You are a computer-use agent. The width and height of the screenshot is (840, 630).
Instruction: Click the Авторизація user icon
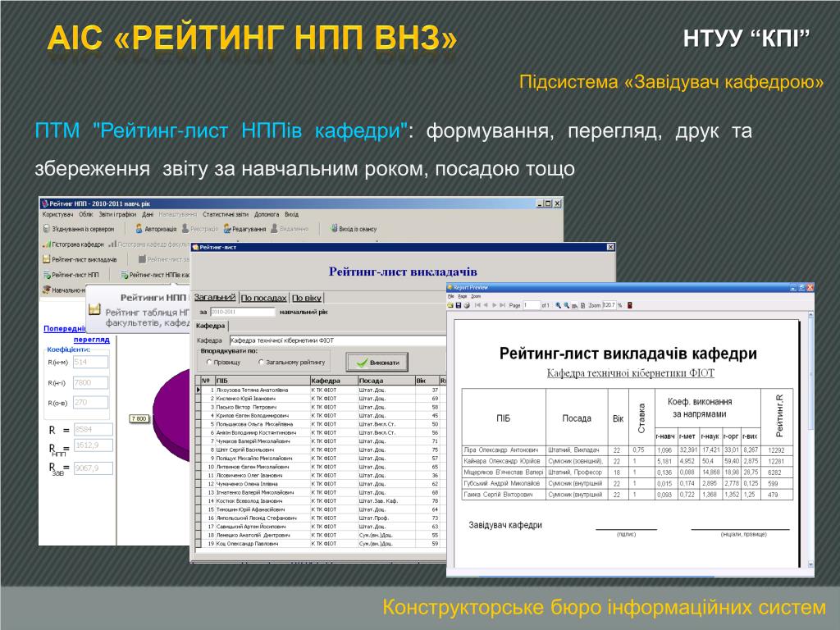(x=139, y=229)
